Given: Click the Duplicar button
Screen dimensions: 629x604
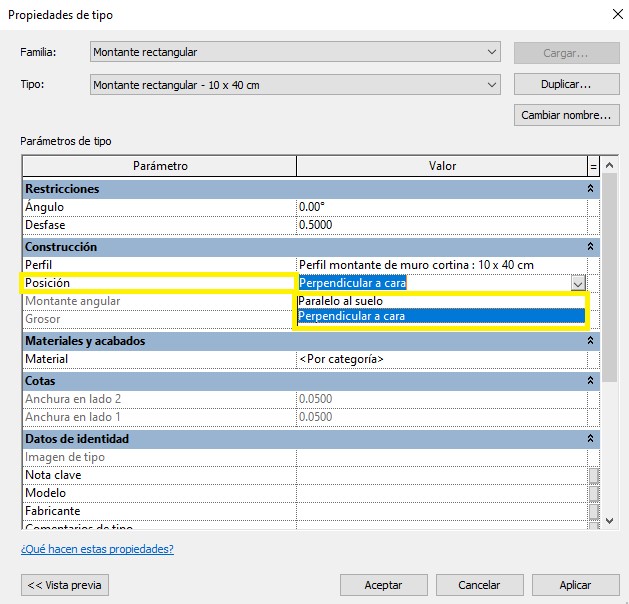Looking at the screenshot, I should click(565, 85).
